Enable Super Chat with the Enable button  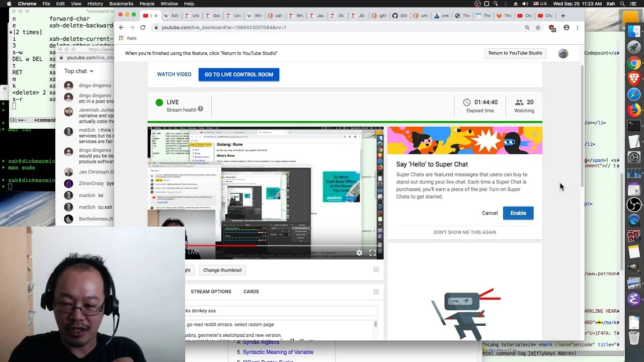(518, 213)
